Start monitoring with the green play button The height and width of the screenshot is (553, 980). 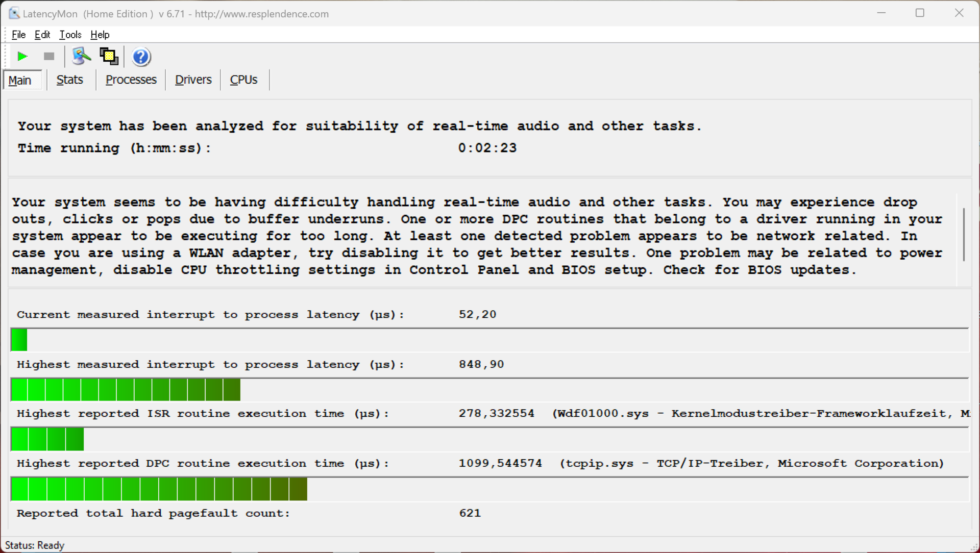click(22, 56)
